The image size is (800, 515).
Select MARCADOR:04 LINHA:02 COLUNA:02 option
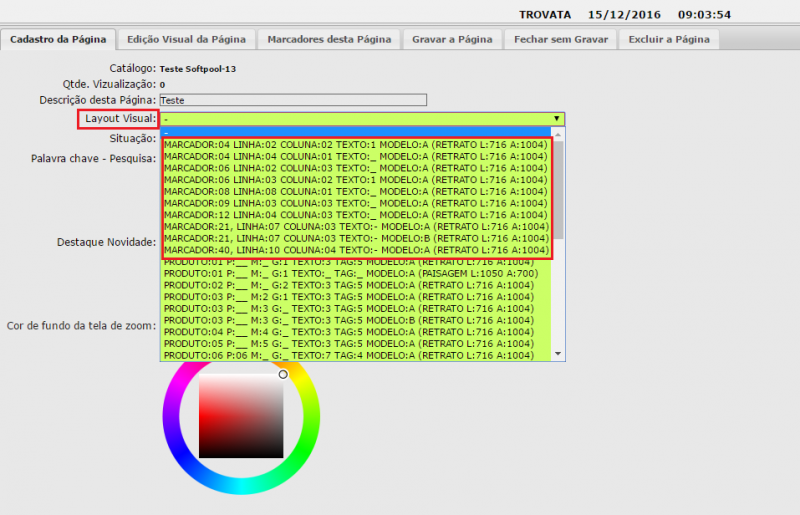pos(355,144)
